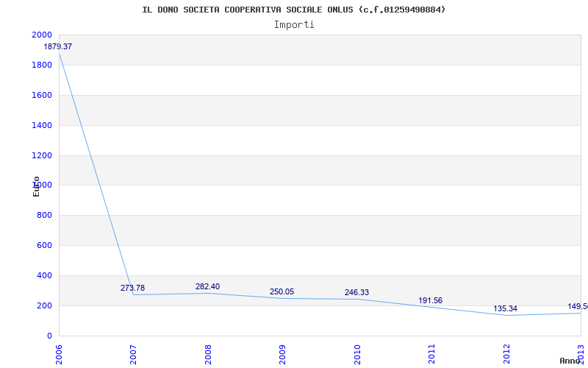This screenshot has width=588, height=368.
Task: Select the 135.34 data label
Action: (x=505, y=309)
